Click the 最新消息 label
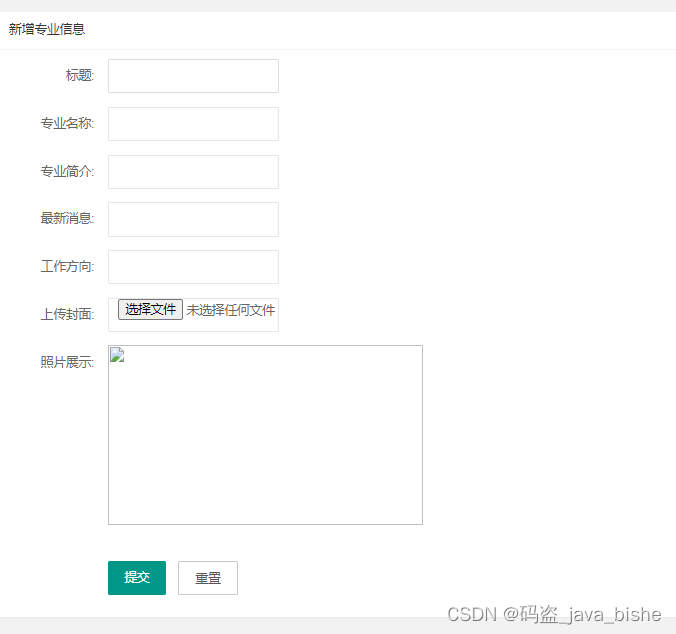Screen dimensions: 676x634 67,219
